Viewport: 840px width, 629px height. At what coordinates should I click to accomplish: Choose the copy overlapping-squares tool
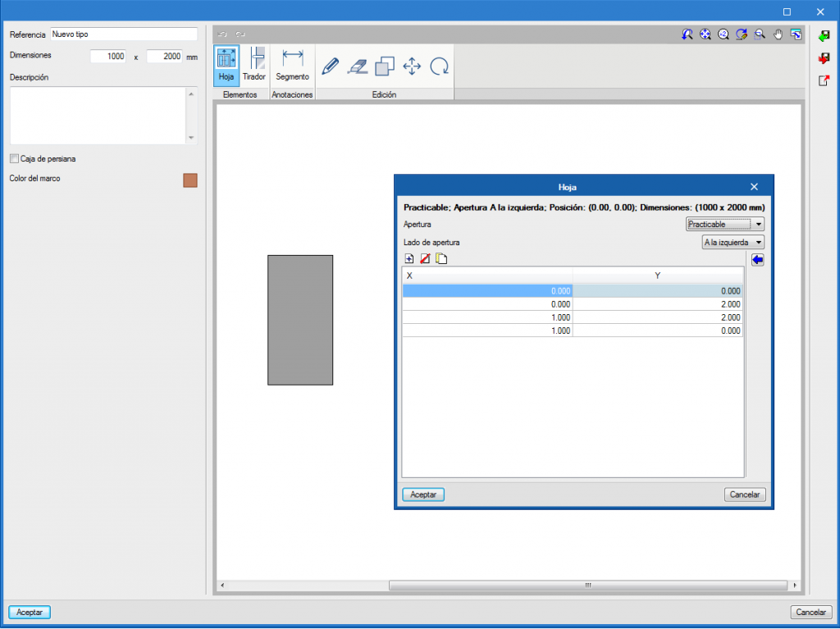385,66
